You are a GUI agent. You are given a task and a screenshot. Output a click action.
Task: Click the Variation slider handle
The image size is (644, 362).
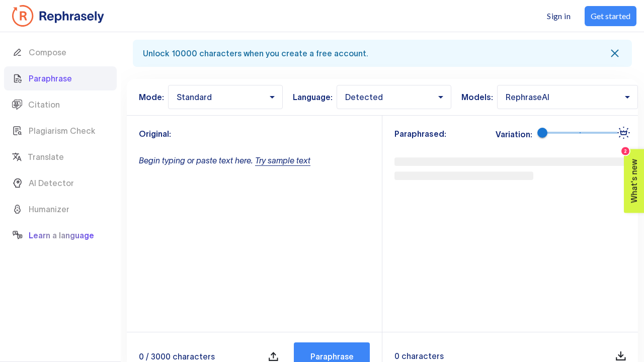coord(542,133)
